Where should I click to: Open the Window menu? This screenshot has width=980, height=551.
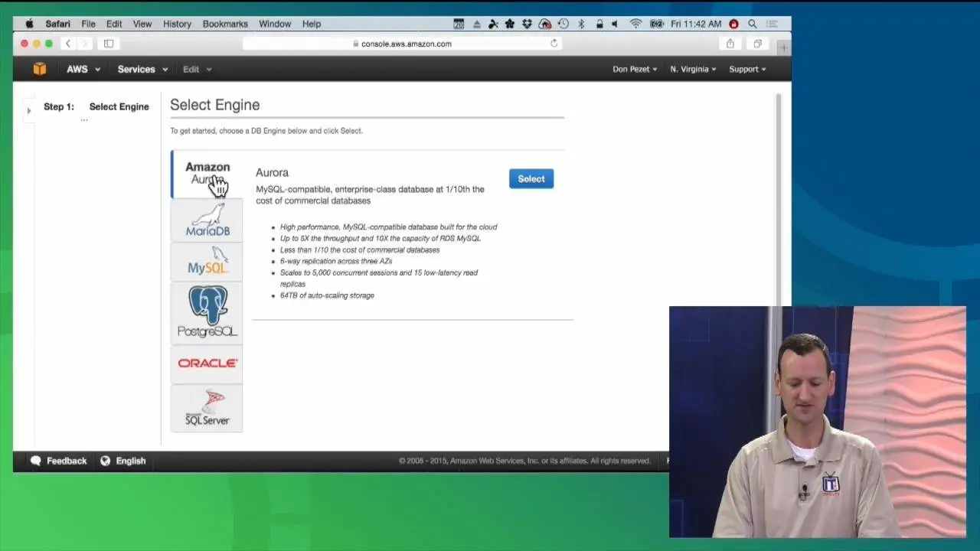[x=275, y=24]
